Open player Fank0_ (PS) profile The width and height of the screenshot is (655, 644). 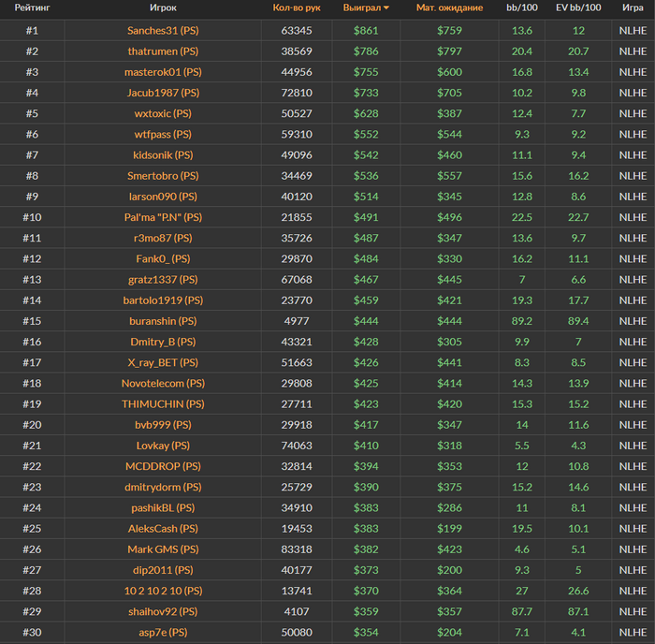[x=163, y=258]
